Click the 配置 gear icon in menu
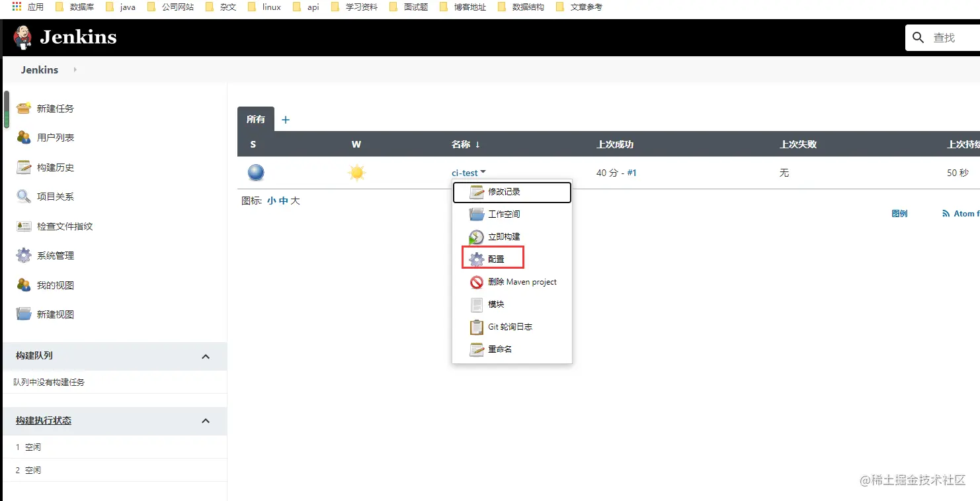Screen dimensions: 980x501 click(x=477, y=259)
